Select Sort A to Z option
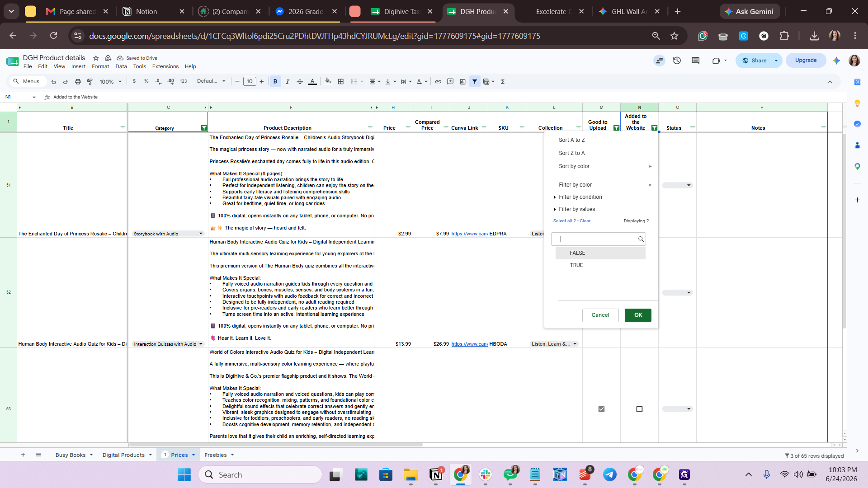This screenshot has width=868, height=488. pos(571,140)
